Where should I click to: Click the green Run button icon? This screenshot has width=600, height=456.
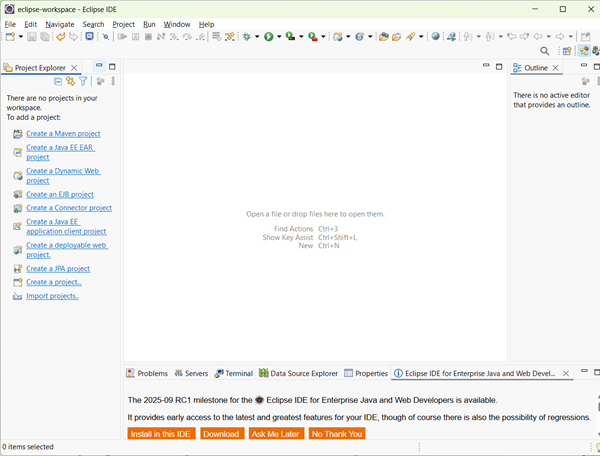point(269,37)
